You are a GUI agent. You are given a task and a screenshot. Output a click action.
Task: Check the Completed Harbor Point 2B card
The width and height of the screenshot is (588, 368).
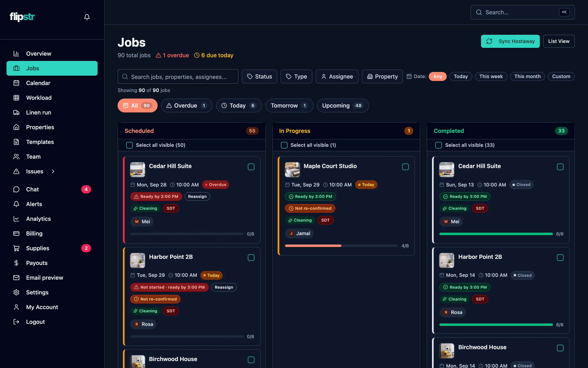click(560, 258)
